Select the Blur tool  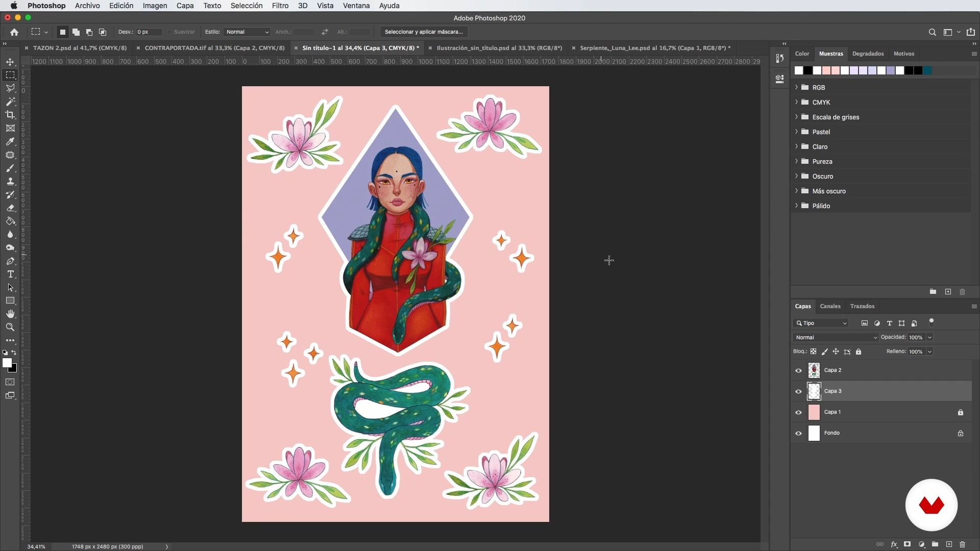pyautogui.click(x=10, y=234)
